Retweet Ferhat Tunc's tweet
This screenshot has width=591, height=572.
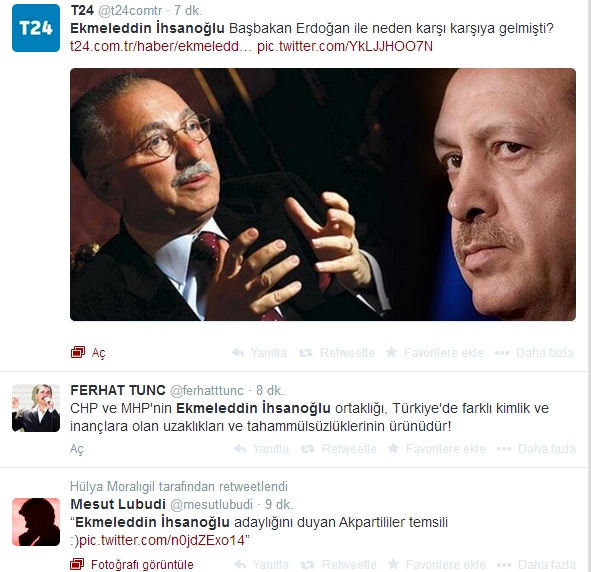click(338, 449)
